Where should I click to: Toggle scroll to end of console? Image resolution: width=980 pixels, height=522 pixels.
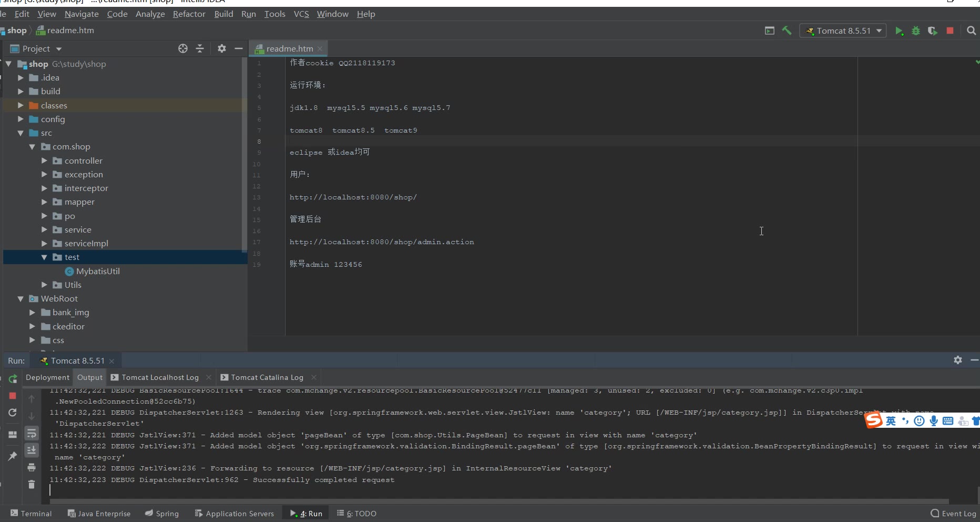click(32, 450)
